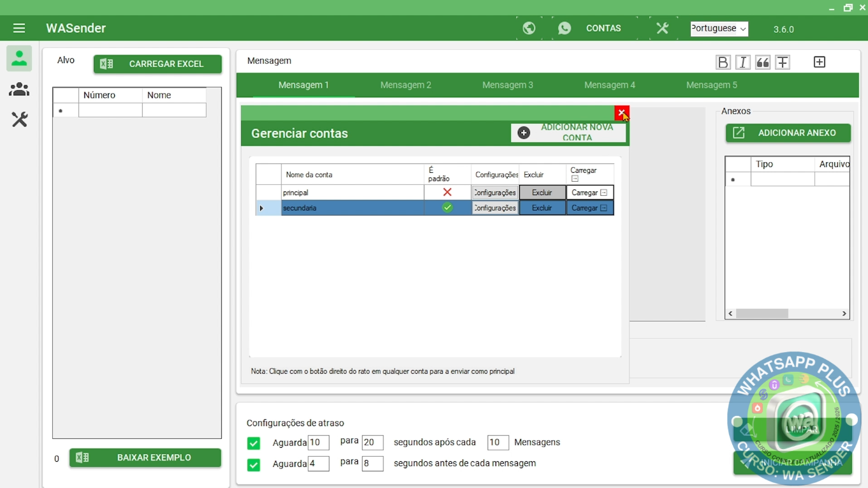The image size is (868, 488).
Task: Click the WhatsApp icon in header
Action: click(x=564, y=28)
